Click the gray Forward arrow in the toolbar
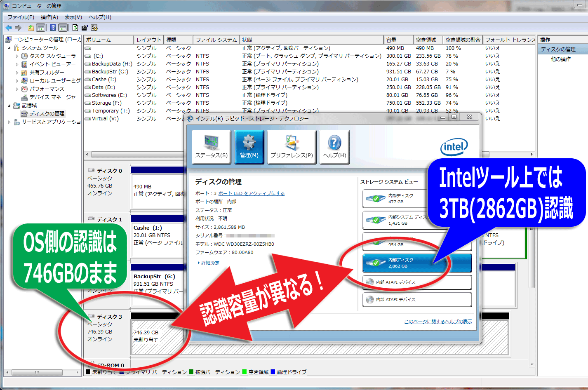Image resolution: width=588 pixels, height=390 pixels. pyautogui.click(x=18, y=28)
